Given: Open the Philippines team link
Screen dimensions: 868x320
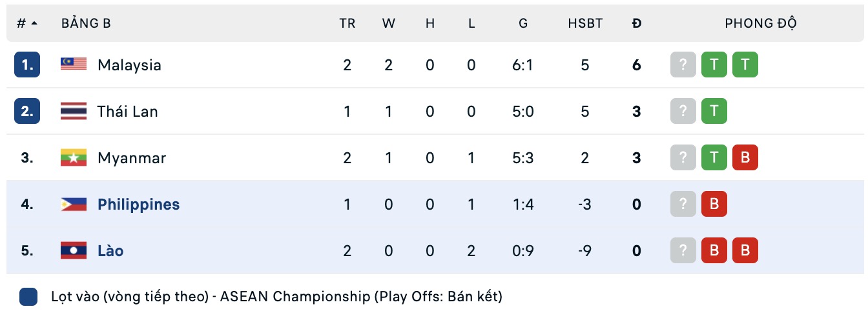Looking at the screenshot, I should pyautogui.click(x=138, y=205).
